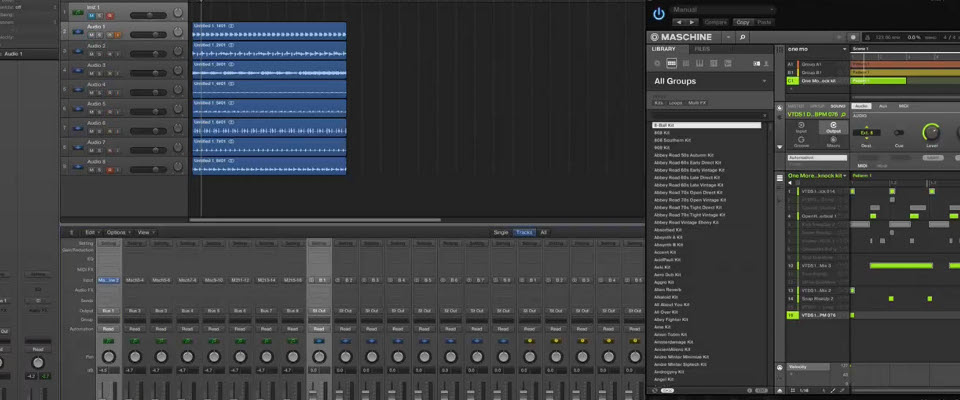960x400 pixels.
Task: Click the Audio 6 track pan knob
Action: click(x=178, y=127)
